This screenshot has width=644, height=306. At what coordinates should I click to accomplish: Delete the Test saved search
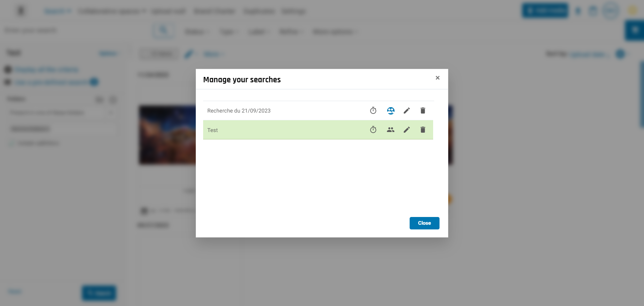[x=423, y=130]
